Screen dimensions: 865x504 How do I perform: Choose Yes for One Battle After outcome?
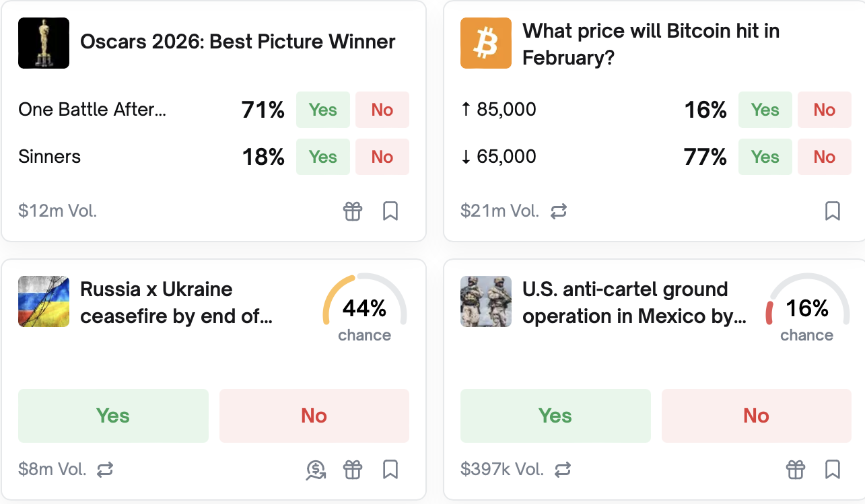coord(322,110)
